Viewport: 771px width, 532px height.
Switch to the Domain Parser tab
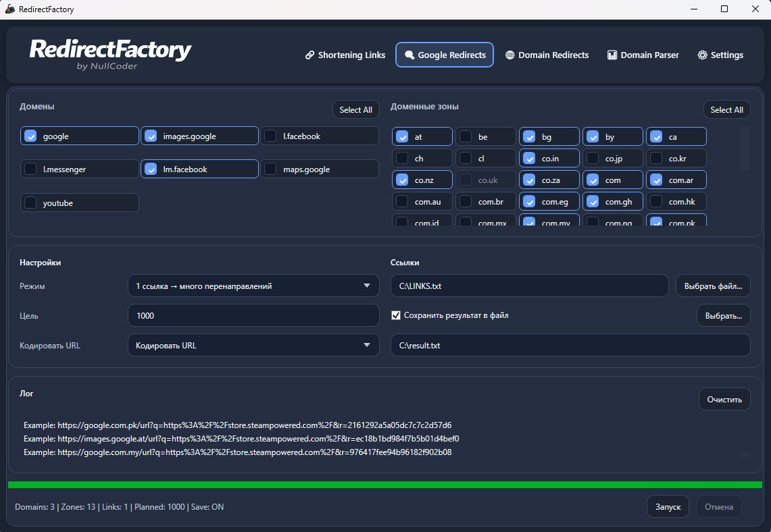[x=643, y=55]
